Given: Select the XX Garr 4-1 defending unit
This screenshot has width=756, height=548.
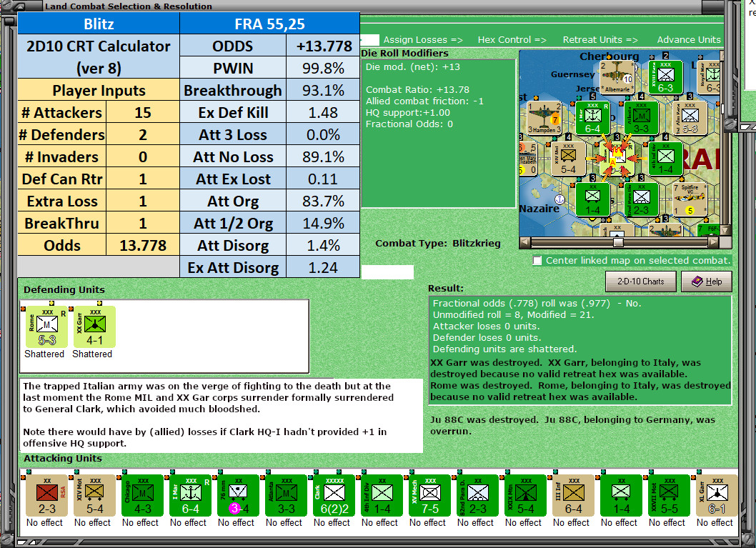Looking at the screenshot, I should pyautogui.click(x=94, y=327).
